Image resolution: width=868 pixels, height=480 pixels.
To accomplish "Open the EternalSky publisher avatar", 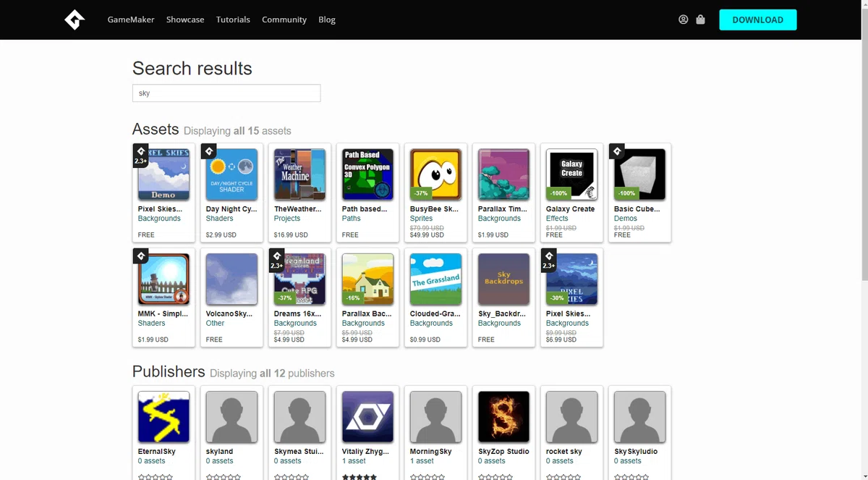I will click(x=163, y=417).
